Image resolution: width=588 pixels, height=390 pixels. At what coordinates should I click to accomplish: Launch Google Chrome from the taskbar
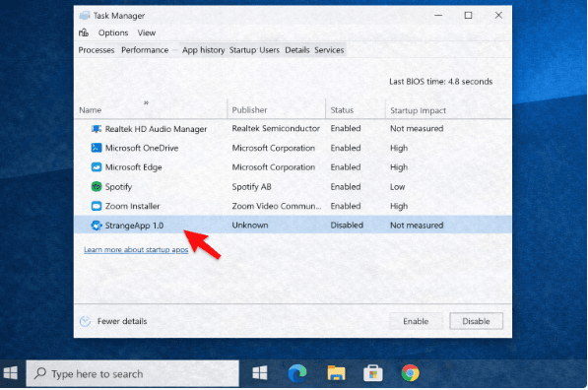pyautogui.click(x=411, y=373)
